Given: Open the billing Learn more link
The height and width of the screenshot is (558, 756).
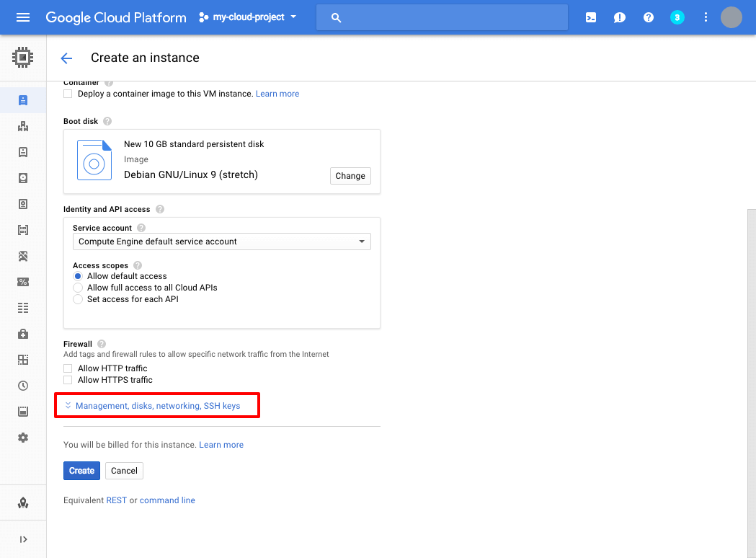Looking at the screenshot, I should coord(221,445).
